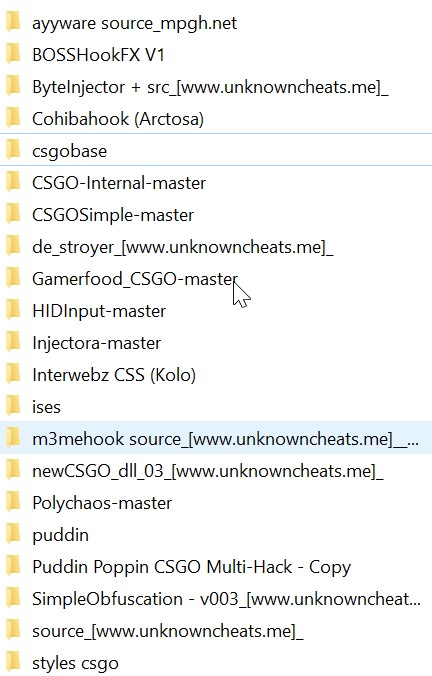Click the csgobase folder icon

(x=13, y=150)
